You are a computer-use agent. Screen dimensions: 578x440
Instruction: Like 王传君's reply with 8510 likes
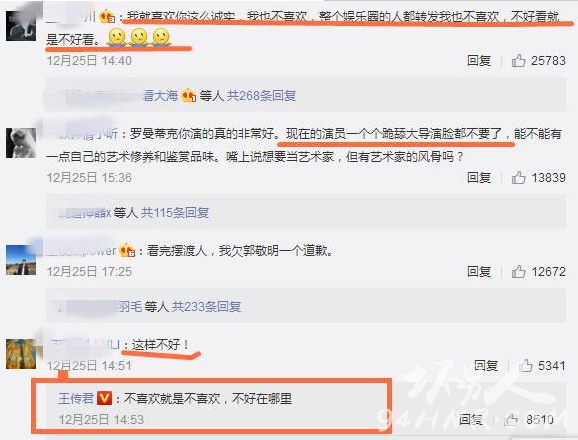(511, 419)
